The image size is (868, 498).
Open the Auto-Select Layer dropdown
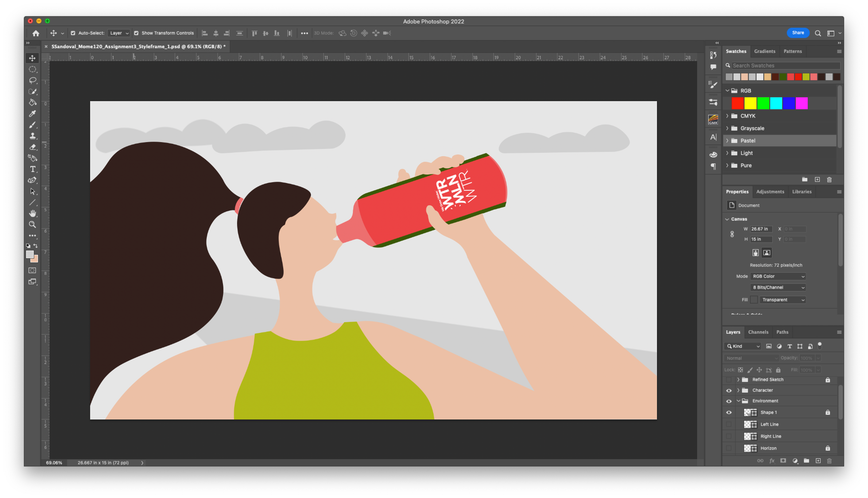(x=119, y=33)
